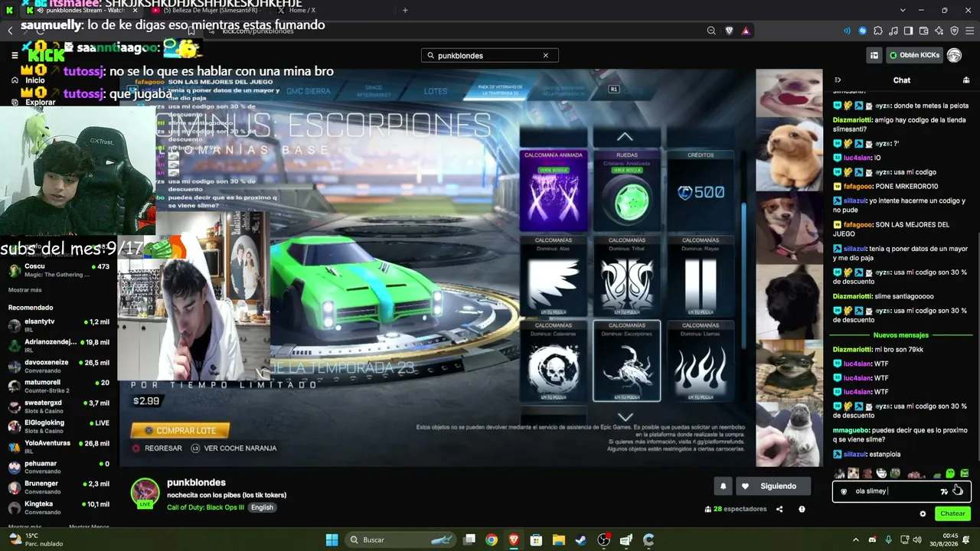Report the stream via exclamation icon
Screen dimensions: 980x551
[x=802, y=509]
